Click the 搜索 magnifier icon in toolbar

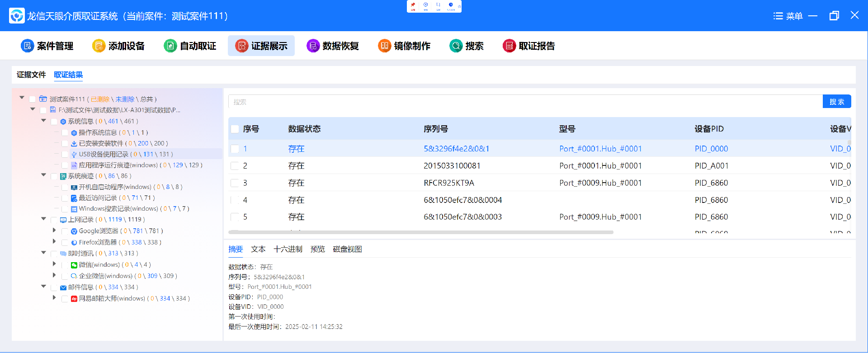point(456,46)
